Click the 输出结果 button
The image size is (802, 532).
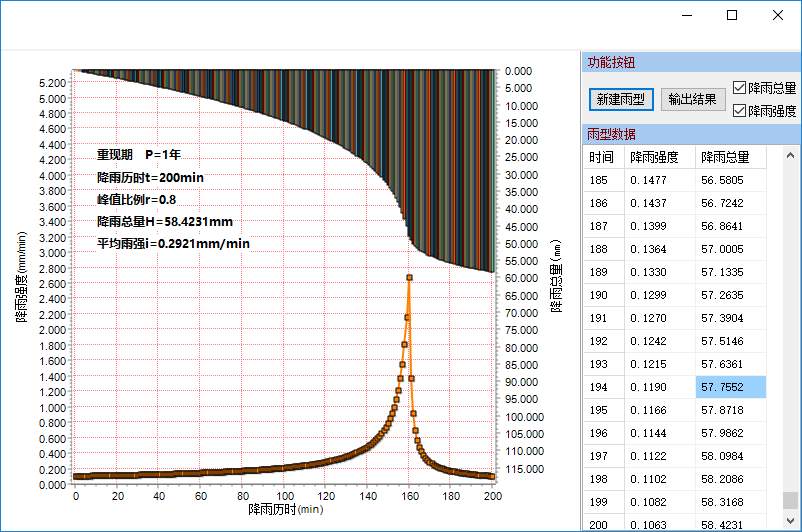693,99
